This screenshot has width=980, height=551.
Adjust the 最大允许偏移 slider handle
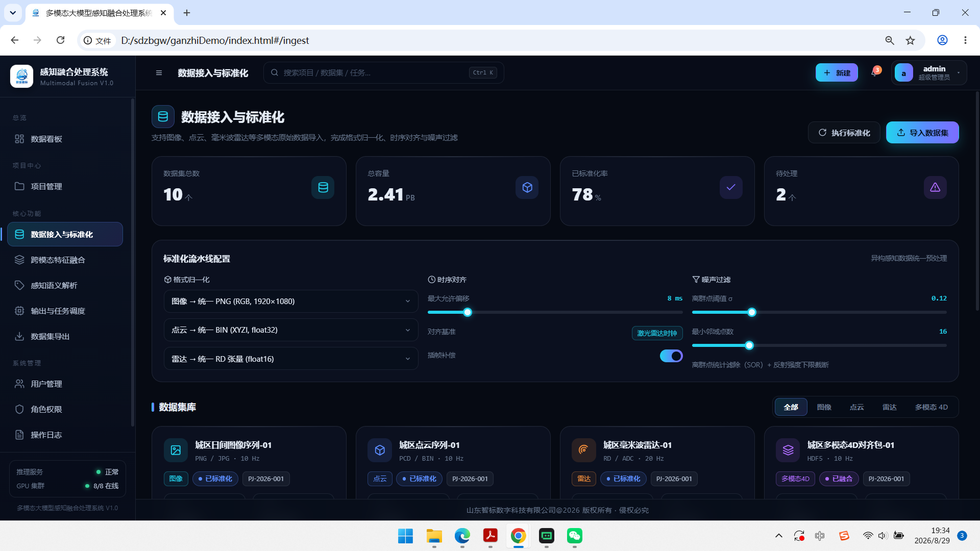click(468, 312)
